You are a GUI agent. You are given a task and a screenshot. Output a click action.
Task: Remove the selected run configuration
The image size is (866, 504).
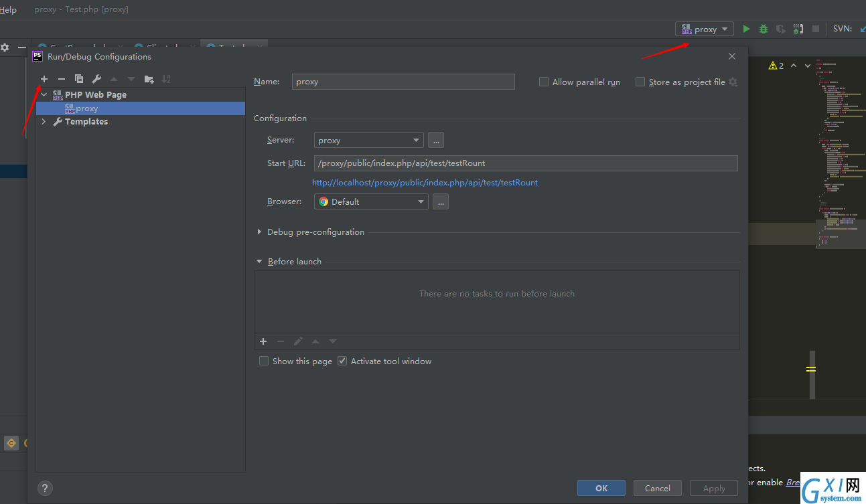(62, 79)
